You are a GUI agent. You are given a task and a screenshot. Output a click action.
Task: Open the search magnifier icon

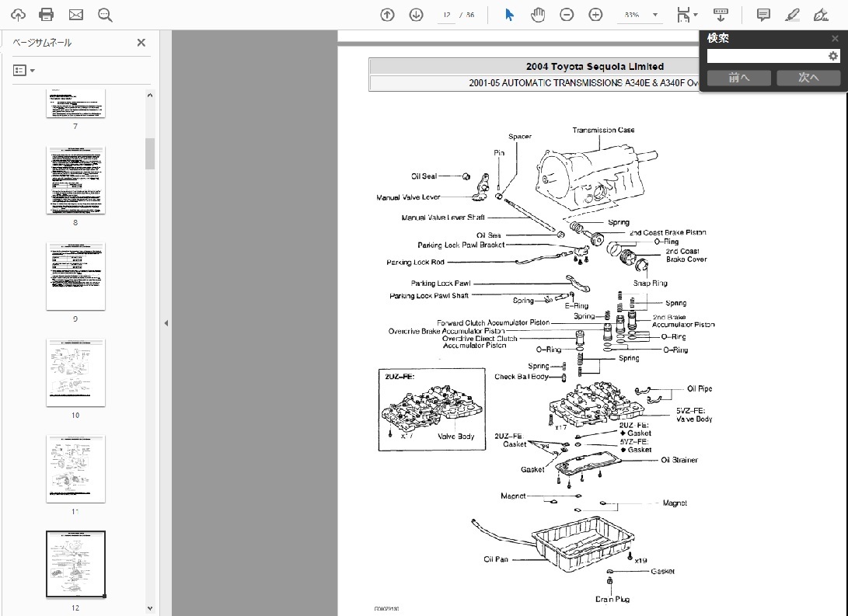105,15
